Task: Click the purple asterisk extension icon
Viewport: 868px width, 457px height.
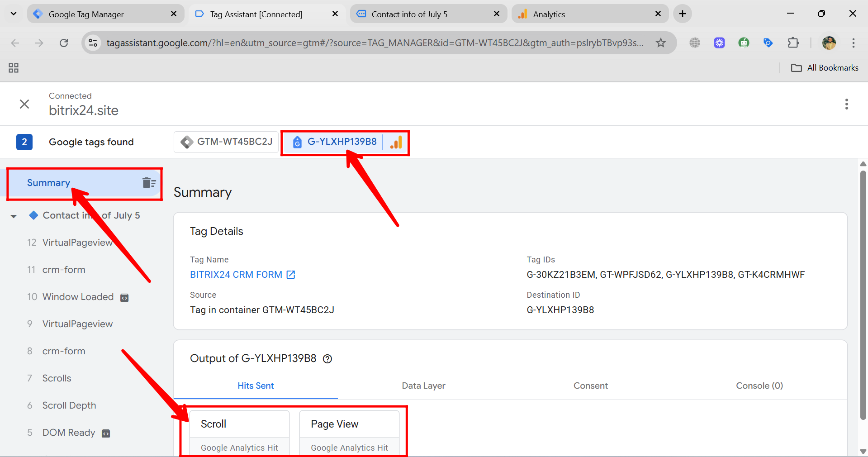Action: 719,43
